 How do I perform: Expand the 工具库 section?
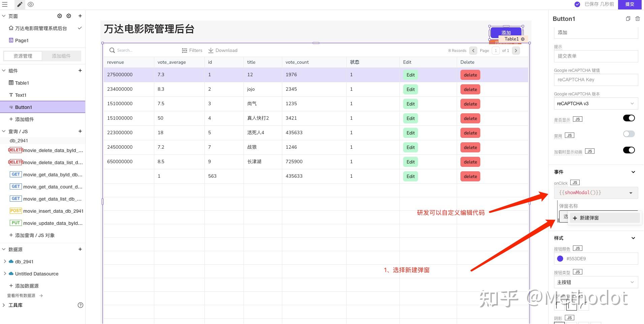coord(4,305)
